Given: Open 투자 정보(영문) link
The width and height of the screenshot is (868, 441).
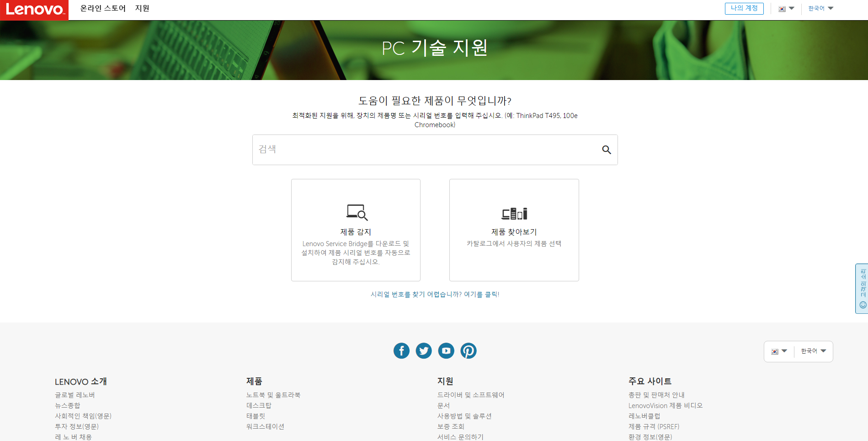Looking at the screenshot, I should (x=77, y=426).
